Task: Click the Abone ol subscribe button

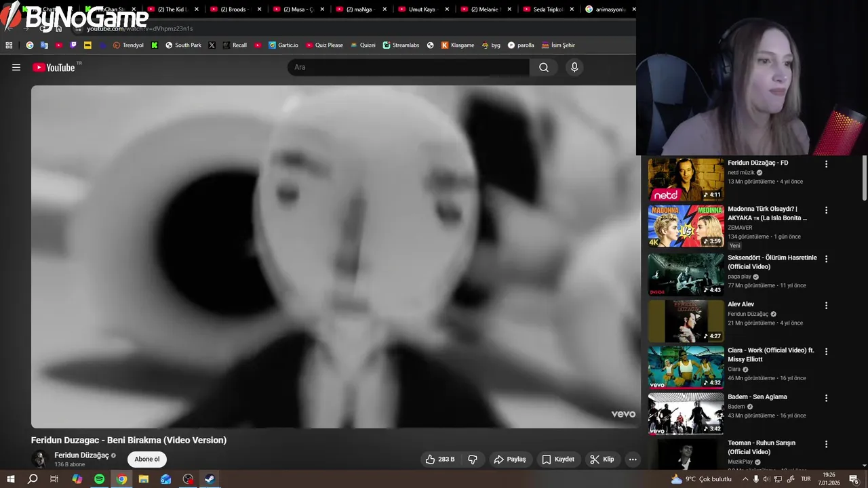Action: point(146,459)
